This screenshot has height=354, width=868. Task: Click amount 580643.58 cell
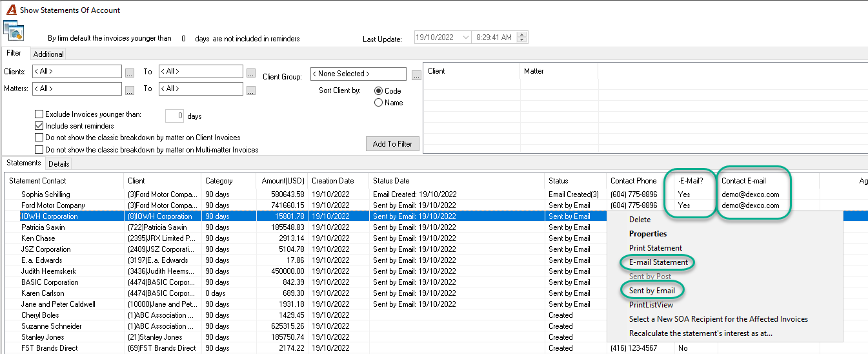[x=288, y=194]
